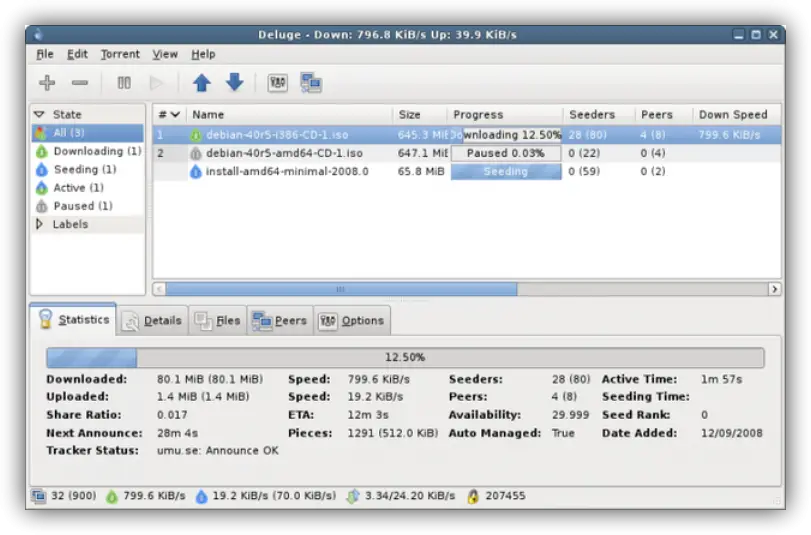Image resolution: width=811 pixels, height=535 pixels.
Task: Click the Date Added value 12/09/2008
Action: [731, 433]
